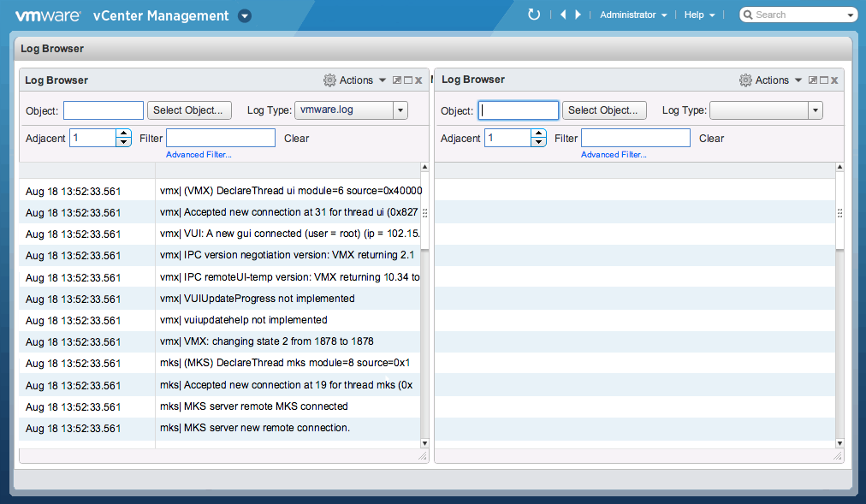The width and height of the screenshot is (866, 504).
Task: Click the gear Actions icon in the left panel
Action: pos(329,80)
